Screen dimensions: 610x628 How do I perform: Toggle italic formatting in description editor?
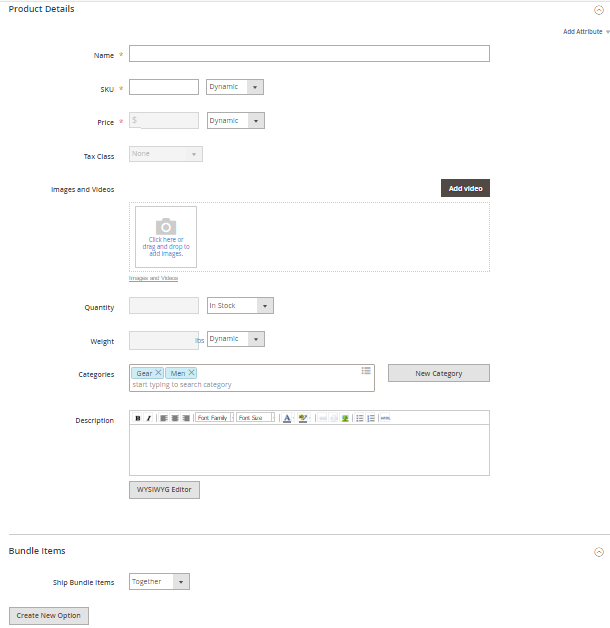point(149,418)
